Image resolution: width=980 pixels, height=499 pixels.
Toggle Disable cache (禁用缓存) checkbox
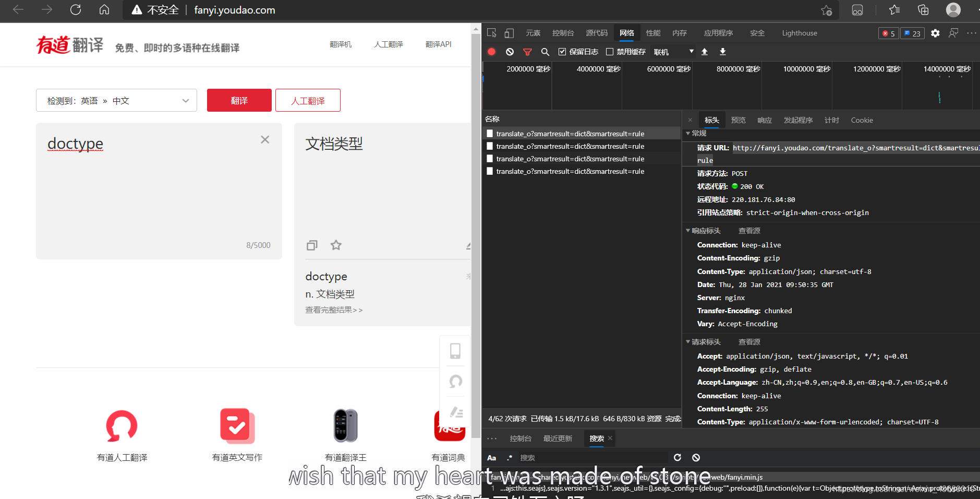coord(609,52)
